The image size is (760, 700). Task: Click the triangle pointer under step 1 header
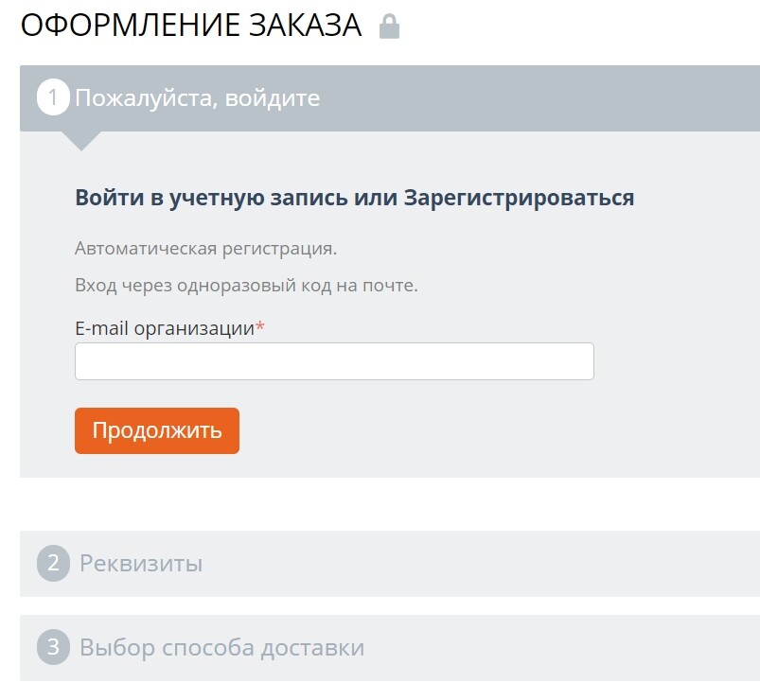click(81, 141)
